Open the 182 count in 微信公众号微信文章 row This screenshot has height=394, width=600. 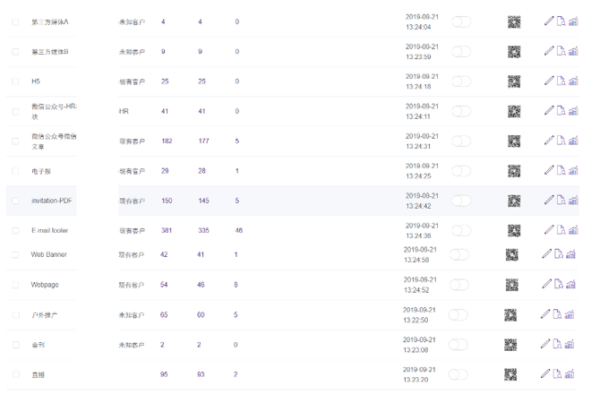click(x=167, y=141)
